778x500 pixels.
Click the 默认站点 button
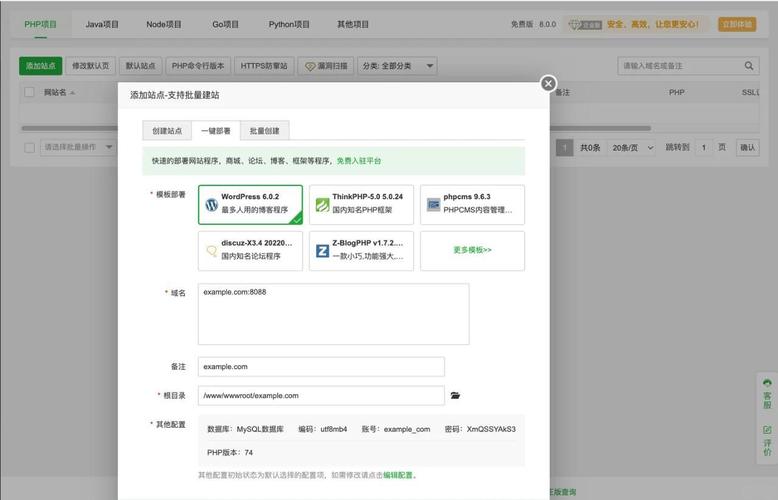coord(140,65)
